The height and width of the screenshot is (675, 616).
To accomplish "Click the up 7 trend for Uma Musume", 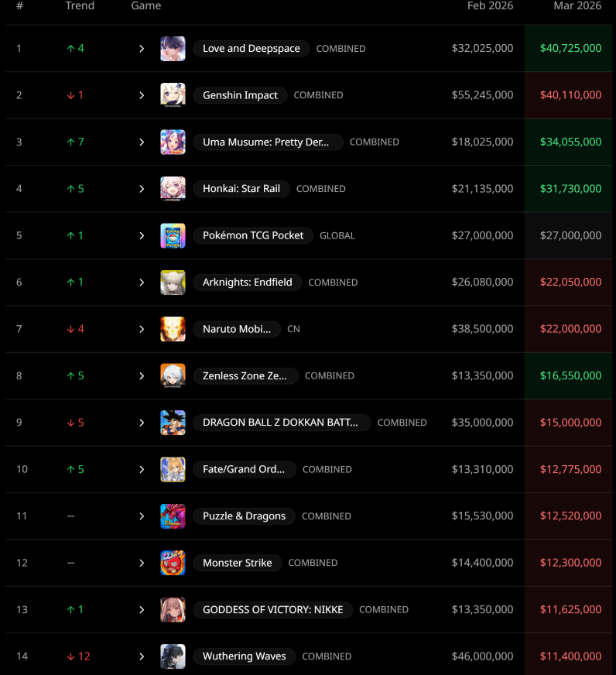I will 75,142.
